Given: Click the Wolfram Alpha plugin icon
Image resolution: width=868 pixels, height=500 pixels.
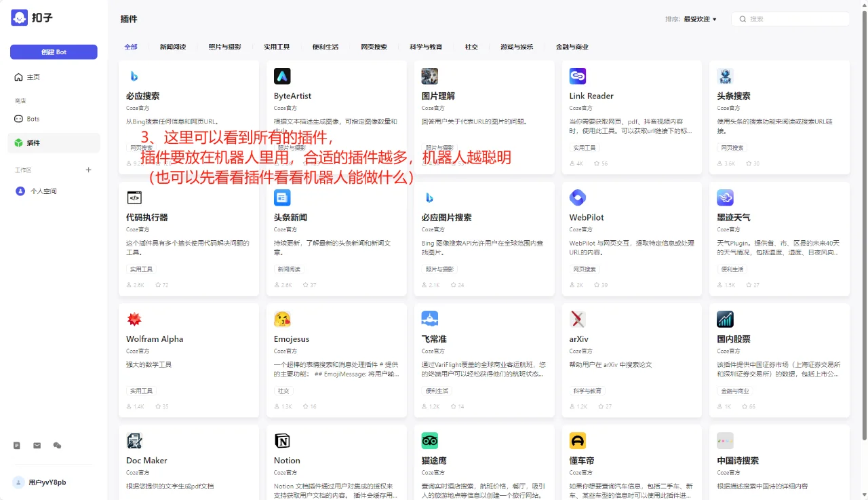Looking at the screenshot, I should tap(134, 319).
